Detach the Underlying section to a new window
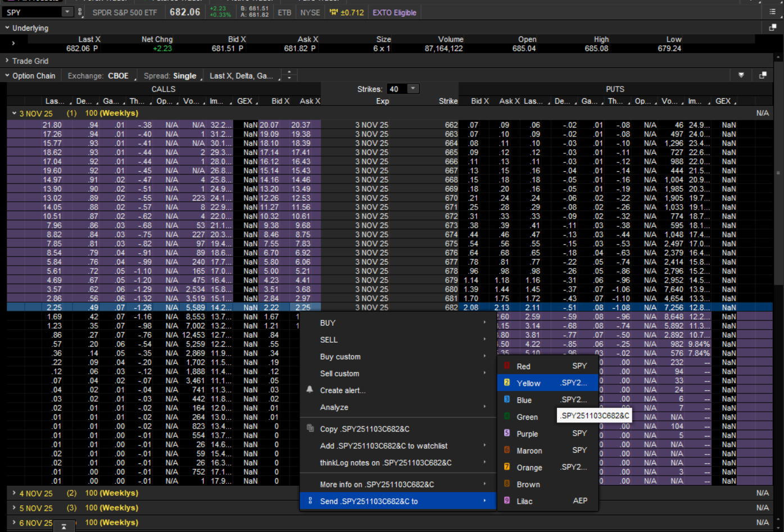 (772, 28)
